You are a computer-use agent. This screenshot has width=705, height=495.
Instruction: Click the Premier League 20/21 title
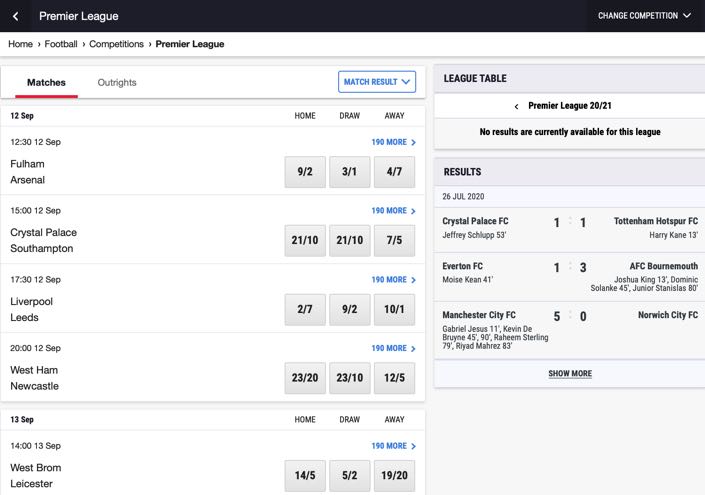click(570, 106)
